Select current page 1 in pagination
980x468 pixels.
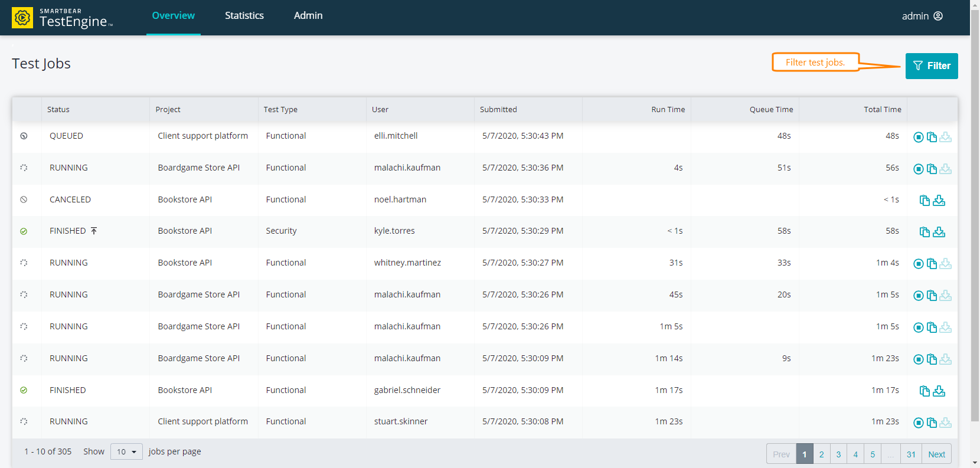tap(805, 454)
